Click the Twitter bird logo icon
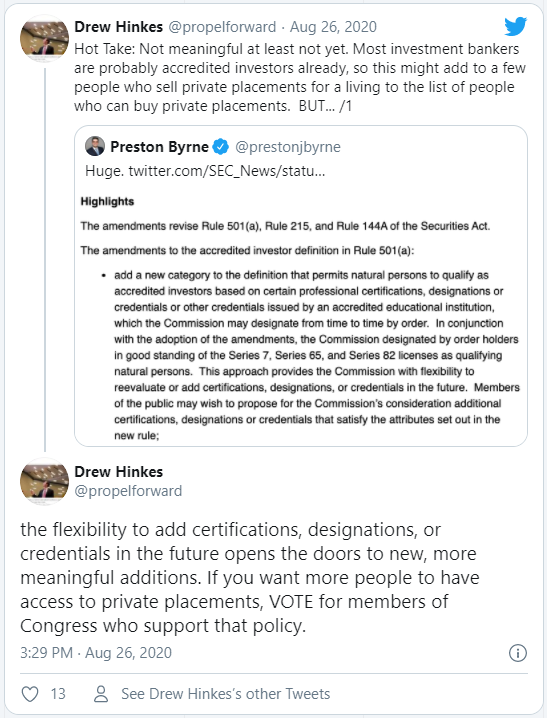The height and width of the screenshot is (718, 547). tap(515, 27)
